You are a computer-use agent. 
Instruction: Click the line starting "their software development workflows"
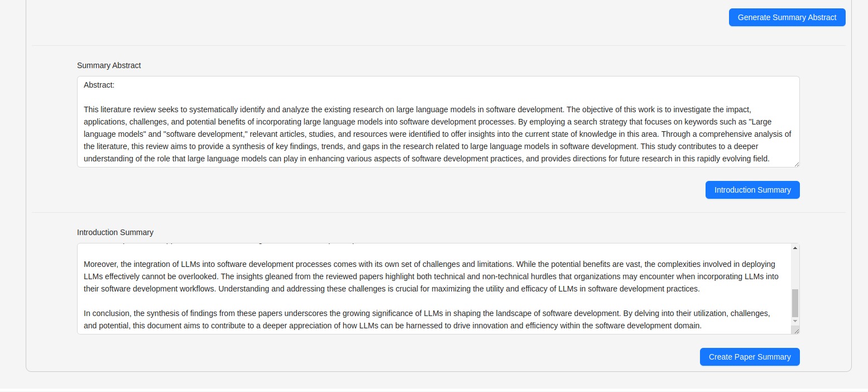(335, 289)
